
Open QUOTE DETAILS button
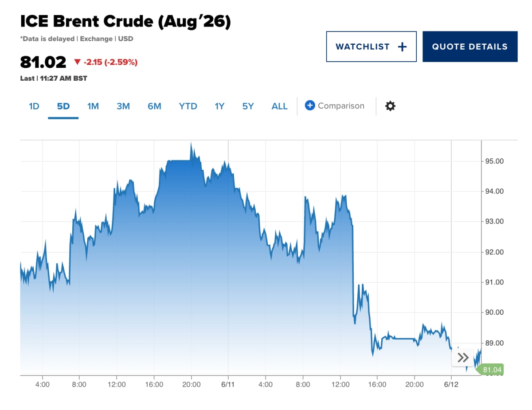(470, 47)
